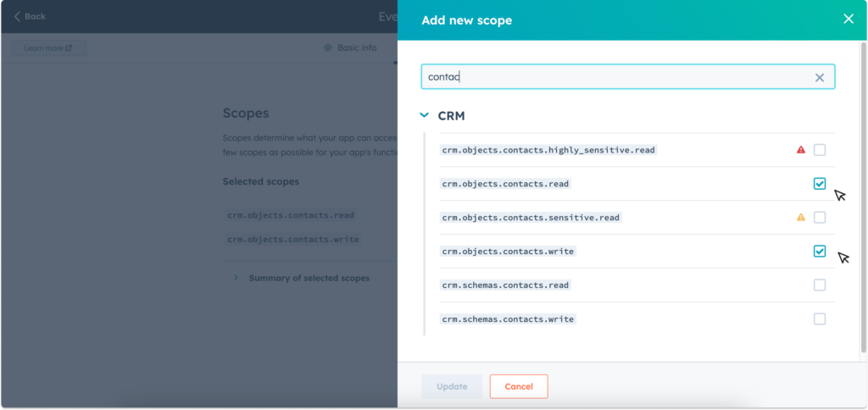
Task: Uncheck crm.objects.contacts.write scope
Action: (x=820, y=252)
